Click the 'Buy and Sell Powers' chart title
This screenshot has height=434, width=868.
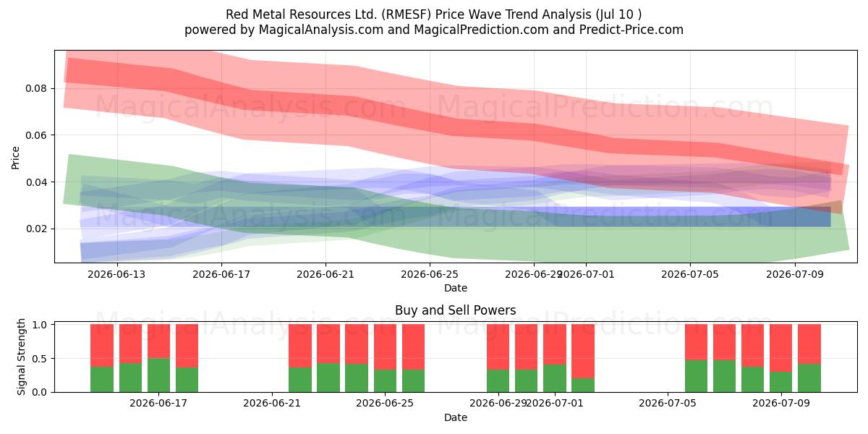456,310
